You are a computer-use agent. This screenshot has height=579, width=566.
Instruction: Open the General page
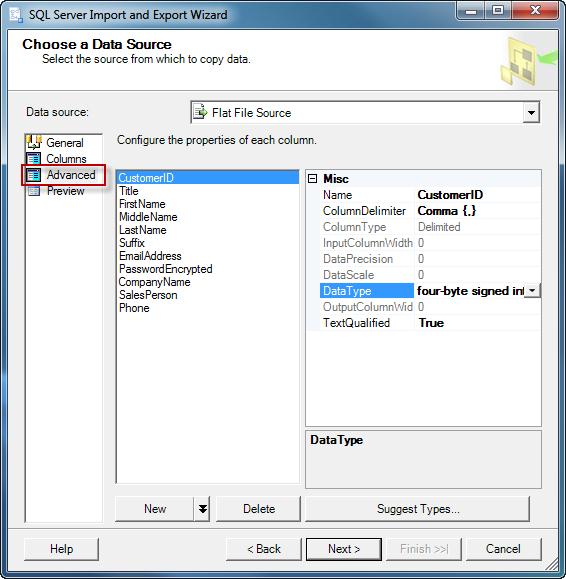pos(65,143)
